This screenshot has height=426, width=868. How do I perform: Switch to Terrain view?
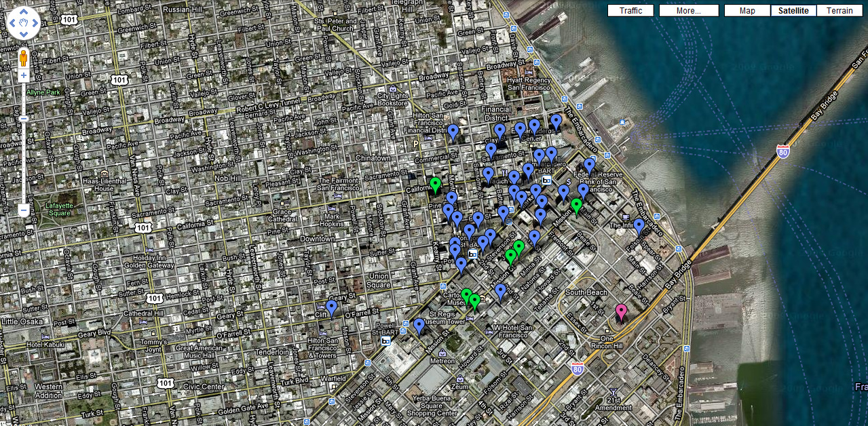click(839, 11)
